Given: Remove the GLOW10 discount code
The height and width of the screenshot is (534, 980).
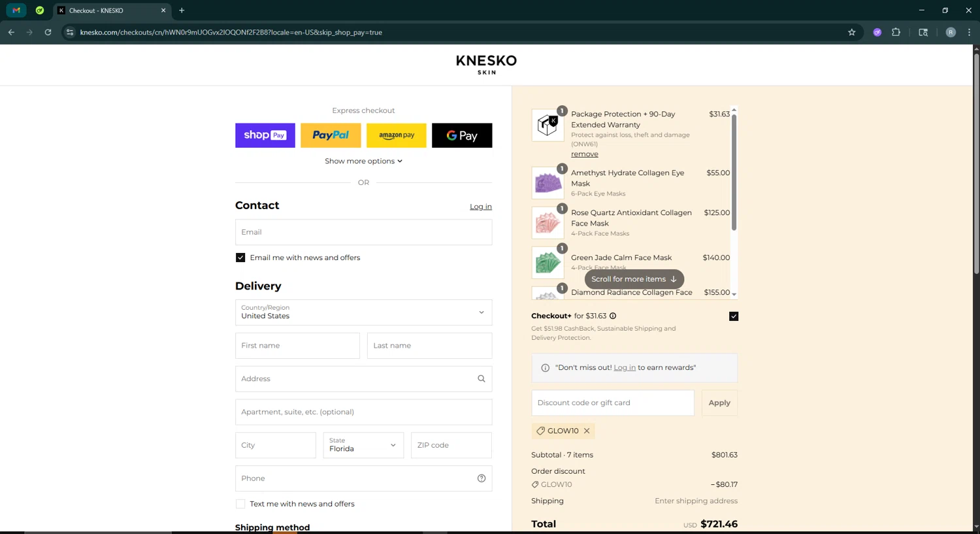Looking at the screenshot, I should coord(587,431).
